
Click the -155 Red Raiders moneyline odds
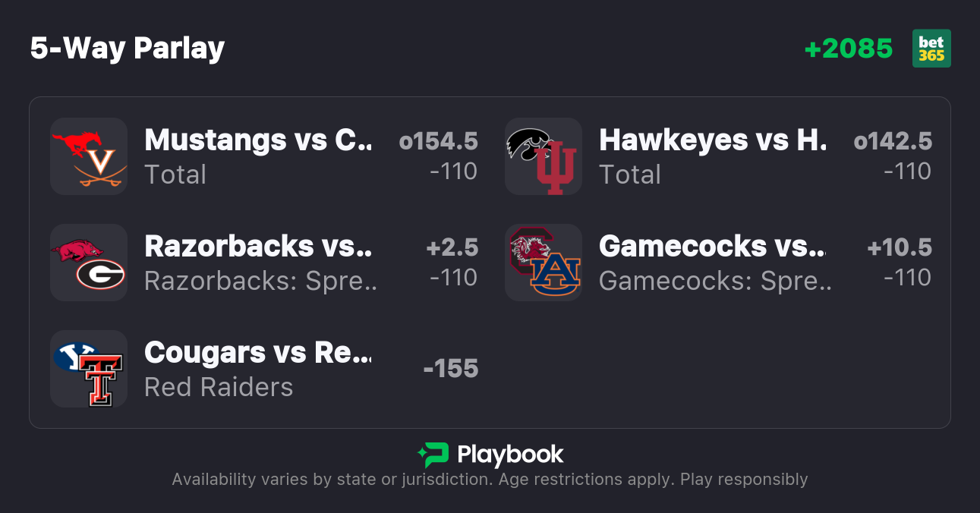(451, 369)
